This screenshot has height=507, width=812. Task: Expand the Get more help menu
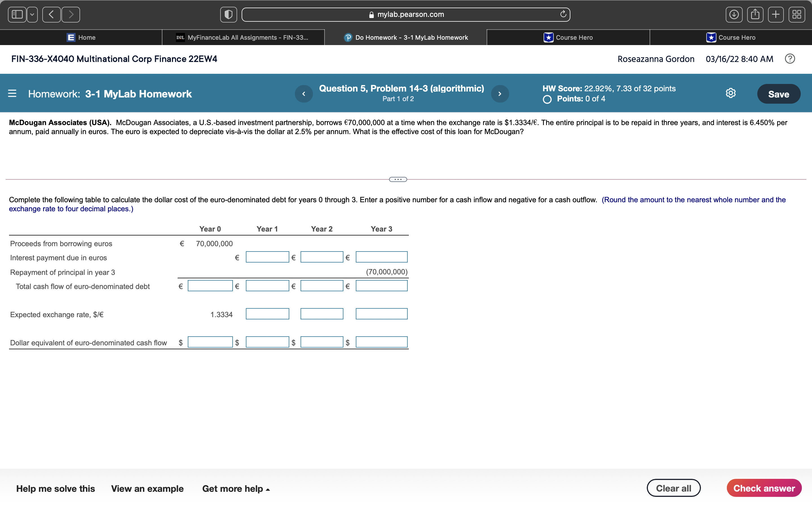(x=236, y=489)
